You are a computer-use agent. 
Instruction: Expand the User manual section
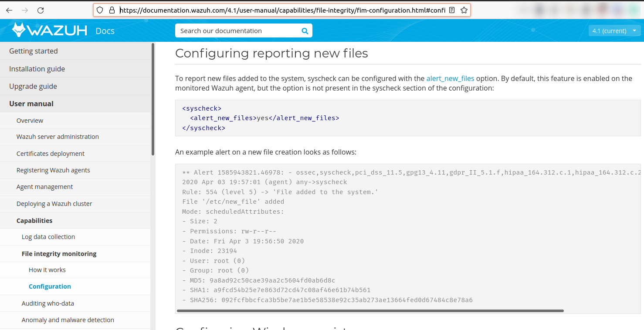click(31, 104)
